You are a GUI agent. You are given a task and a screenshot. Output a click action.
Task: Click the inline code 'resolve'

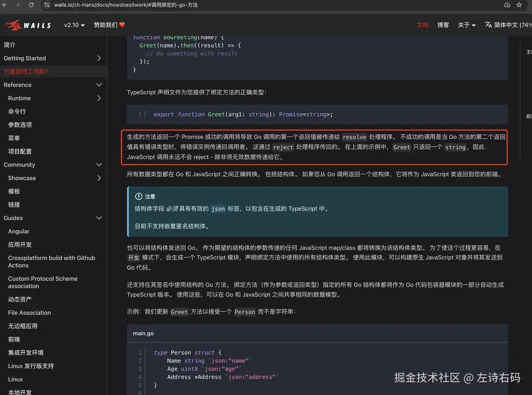pos(355,137)
